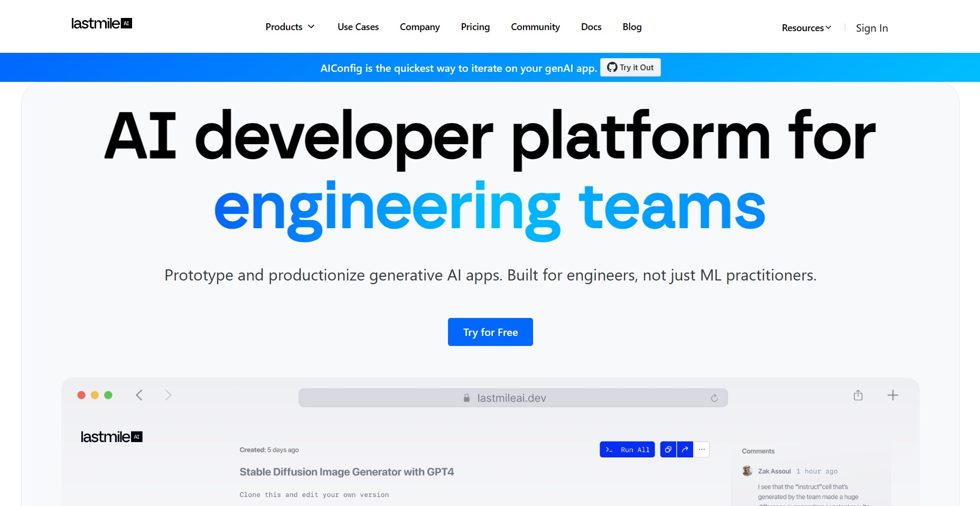
Task: Open the Use Cases page
Action: tap(358, 27)
